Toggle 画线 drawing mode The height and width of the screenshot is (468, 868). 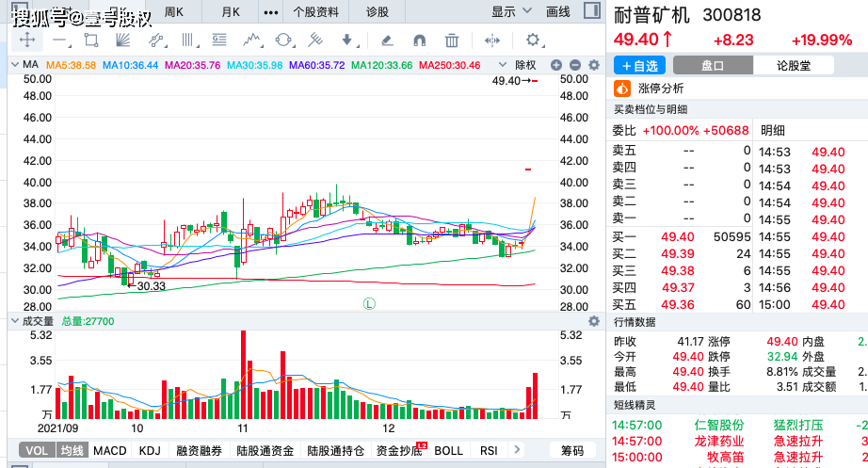click(558, 11)
